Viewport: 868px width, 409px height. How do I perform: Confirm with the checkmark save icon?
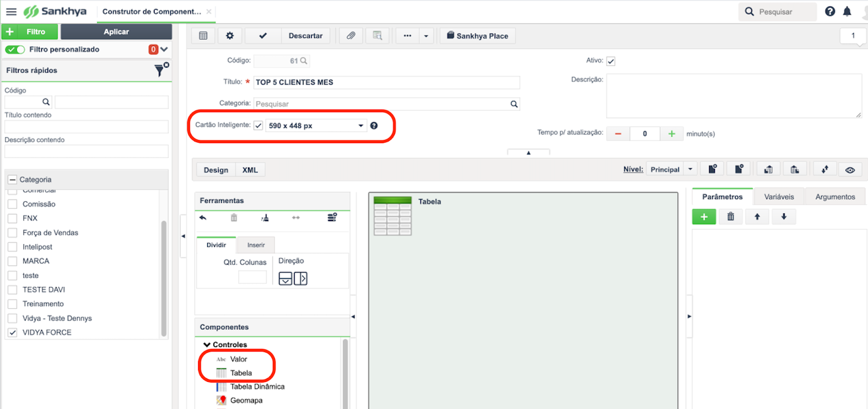pyautogui.click(x=263, y=36)
